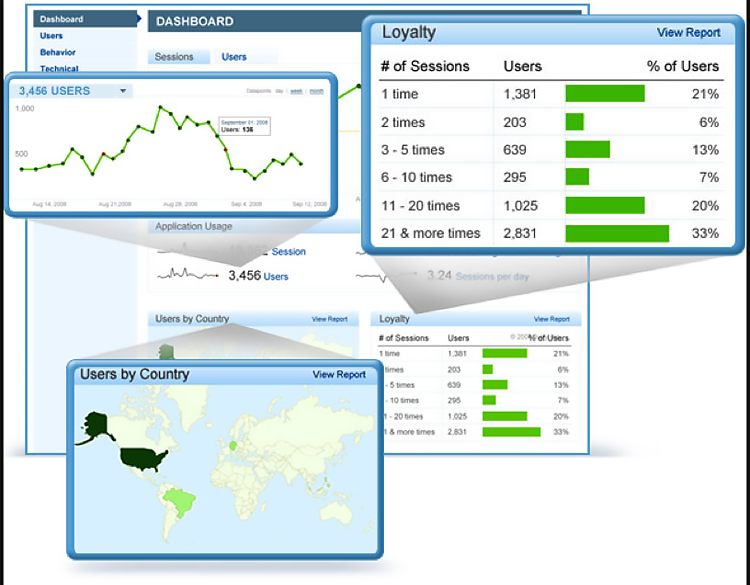The height and width of the screenshot is (585, 750).
Task: Expand the 3,456 USERS dropdown arrow
Action: tap(123, 91)
